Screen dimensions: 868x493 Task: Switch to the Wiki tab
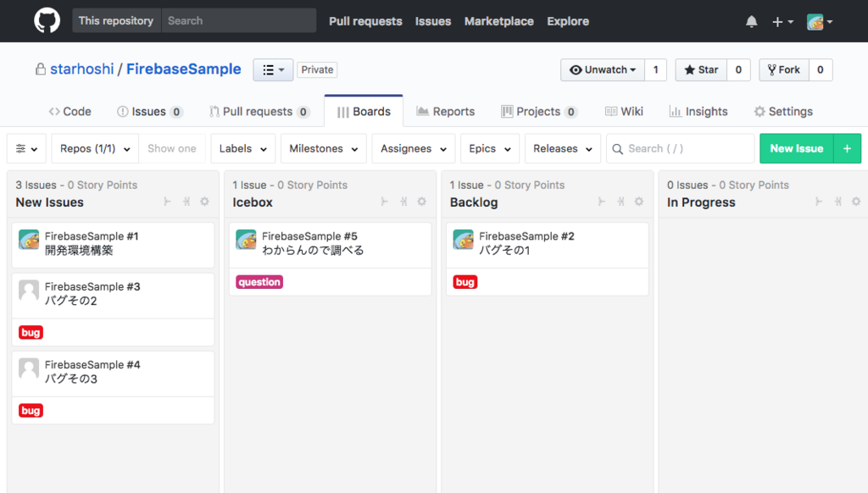(x=624, y=111)
